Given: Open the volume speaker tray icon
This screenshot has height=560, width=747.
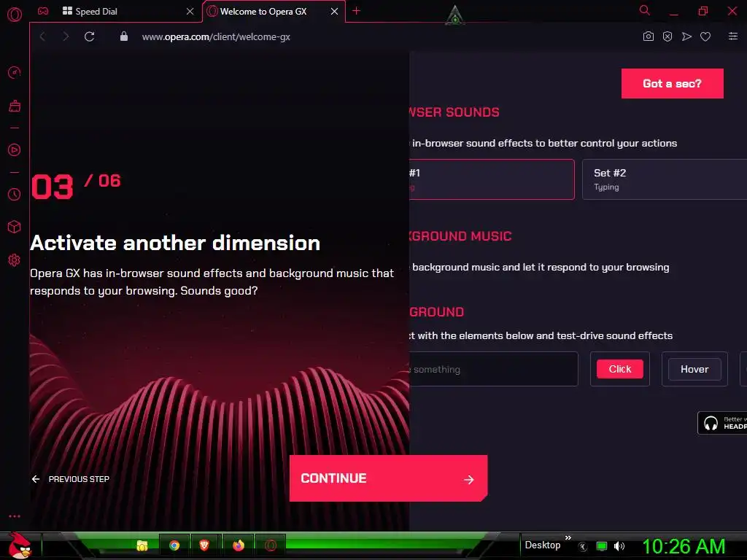Looking at the screenshot, I should (x=619, y=546).
